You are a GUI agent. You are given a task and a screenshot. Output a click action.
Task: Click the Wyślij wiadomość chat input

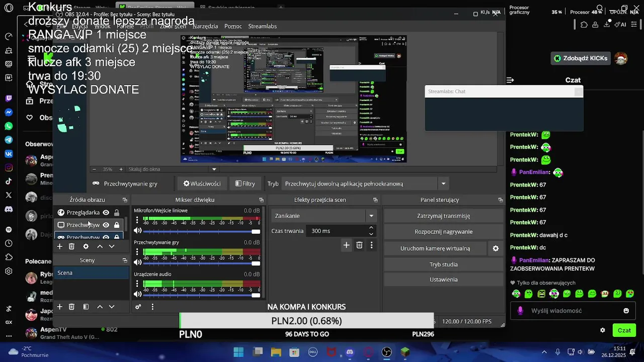coord(574,311)
